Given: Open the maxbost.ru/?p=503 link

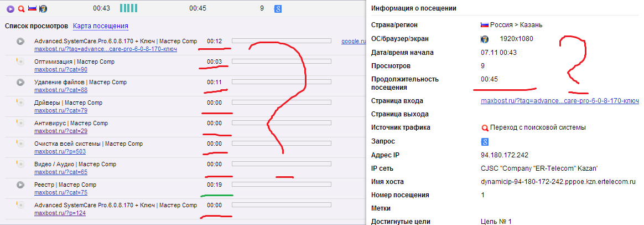Looking at the screenshot, I should tap(60, 152).
